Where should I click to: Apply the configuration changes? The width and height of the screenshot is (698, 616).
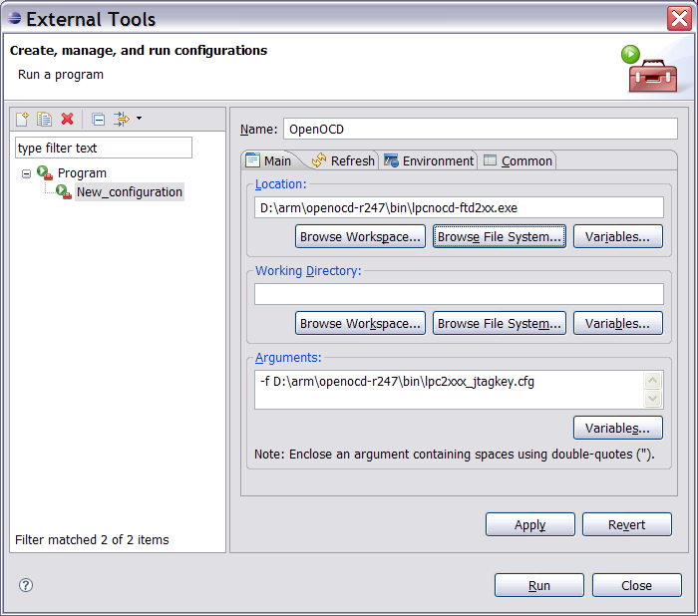click(530, 524)
